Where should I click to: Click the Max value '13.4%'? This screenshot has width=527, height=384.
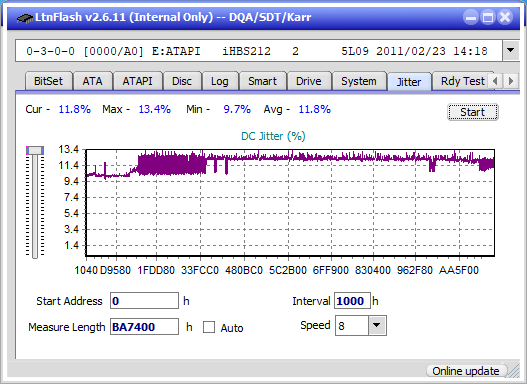(x=155, y=109)
